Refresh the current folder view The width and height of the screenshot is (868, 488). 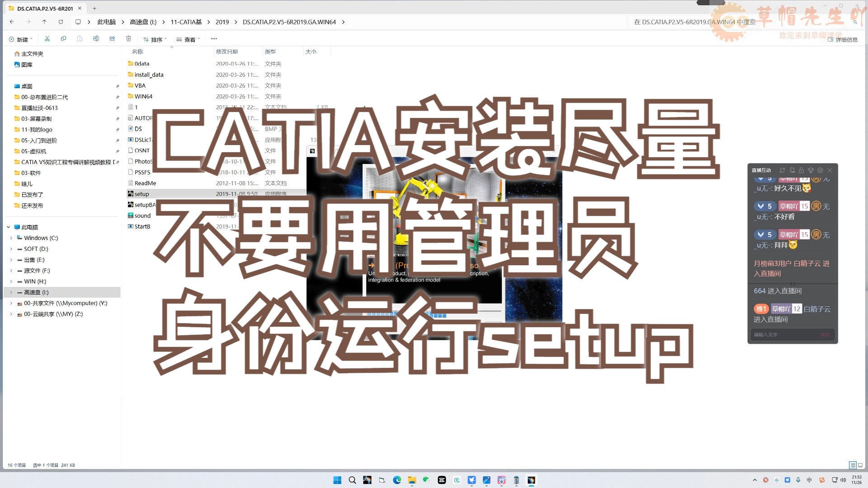point(61,22)
